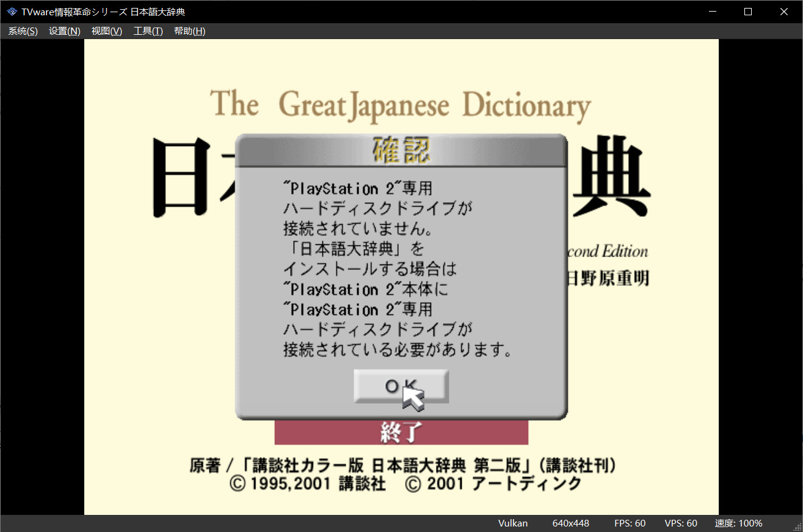Click the 確認 dialog title bar
803x532 pixels.
point(401,150)
